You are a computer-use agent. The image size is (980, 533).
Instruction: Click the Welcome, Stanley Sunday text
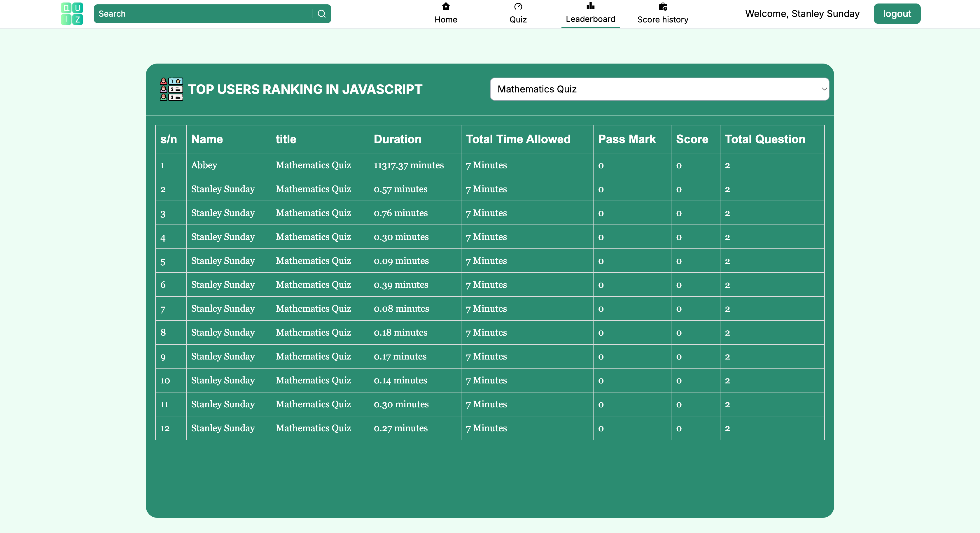tap(802, 14)
